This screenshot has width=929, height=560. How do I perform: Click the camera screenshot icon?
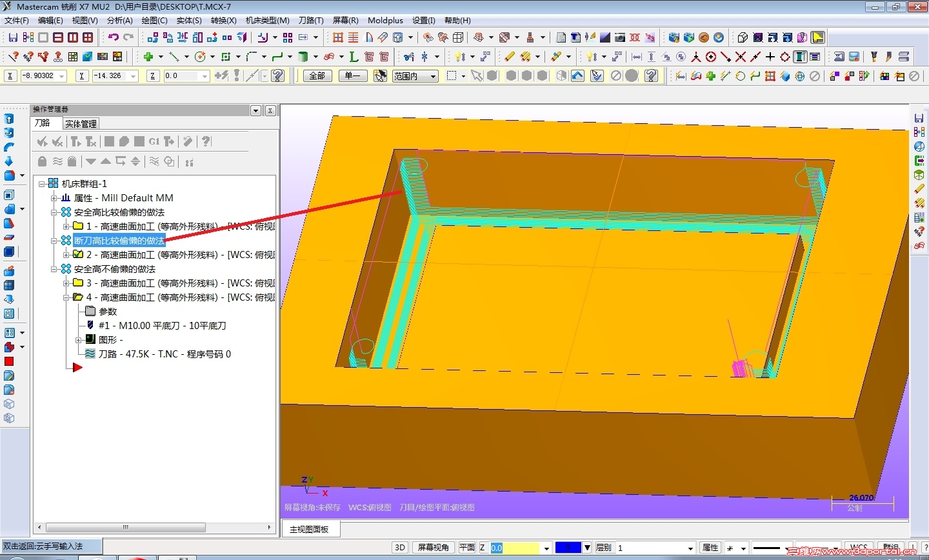pyautogui.click(x=620, y=37)
